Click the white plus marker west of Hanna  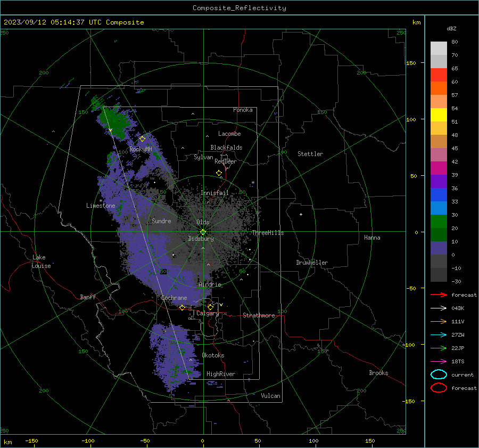coord(301,214)
